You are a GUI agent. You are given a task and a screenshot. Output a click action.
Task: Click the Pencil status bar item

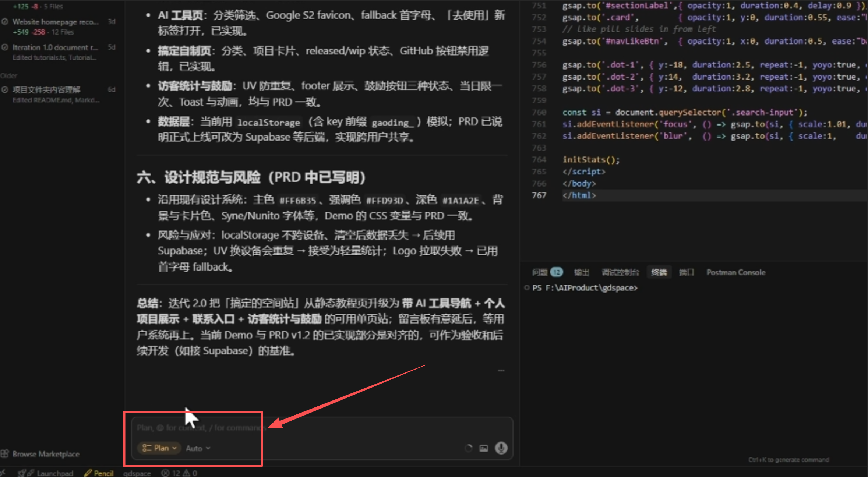coord(99,473)
